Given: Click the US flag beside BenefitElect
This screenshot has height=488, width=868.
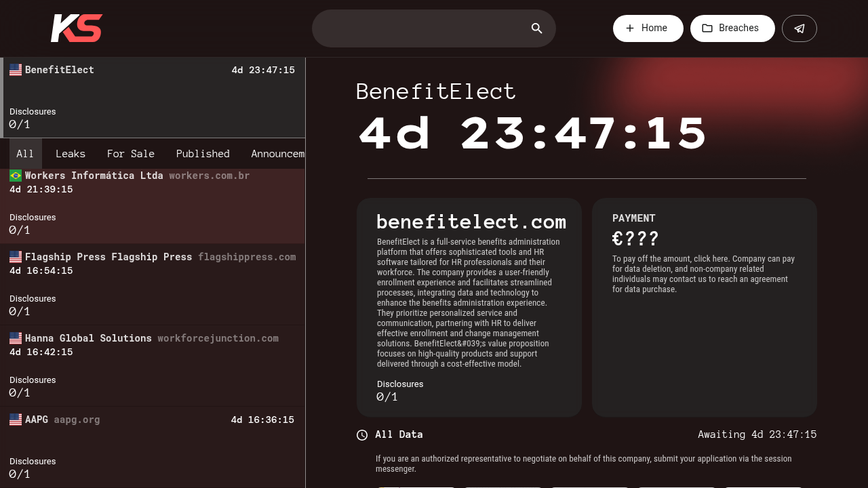Looking at the screenshot, I should (16, 70).
